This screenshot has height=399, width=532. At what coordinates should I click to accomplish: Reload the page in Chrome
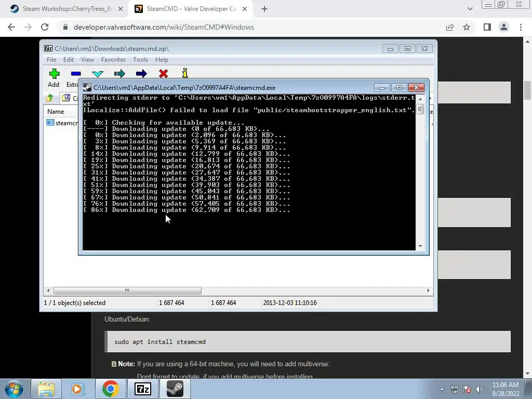(x=45, y=27)
